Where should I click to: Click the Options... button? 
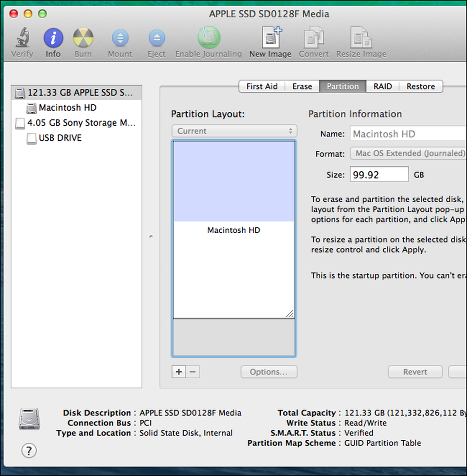tap(268, 372)
